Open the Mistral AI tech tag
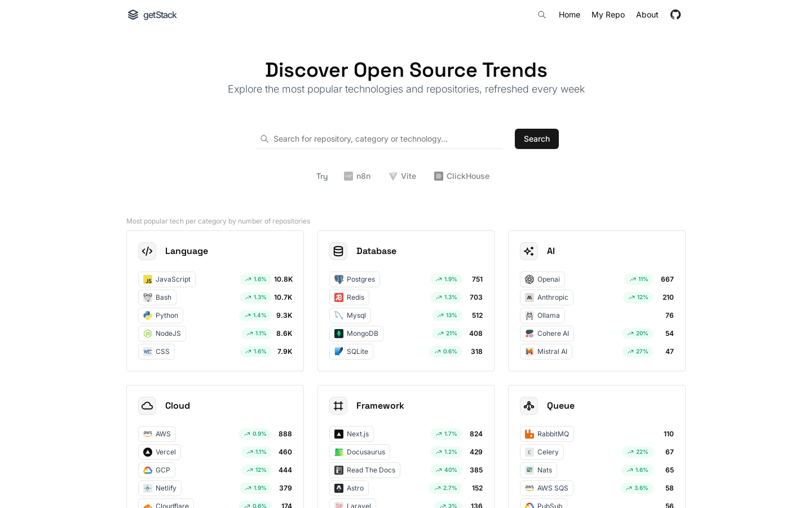Image resolution: width=812 pixels, height=508 pixels. [546, 352]
